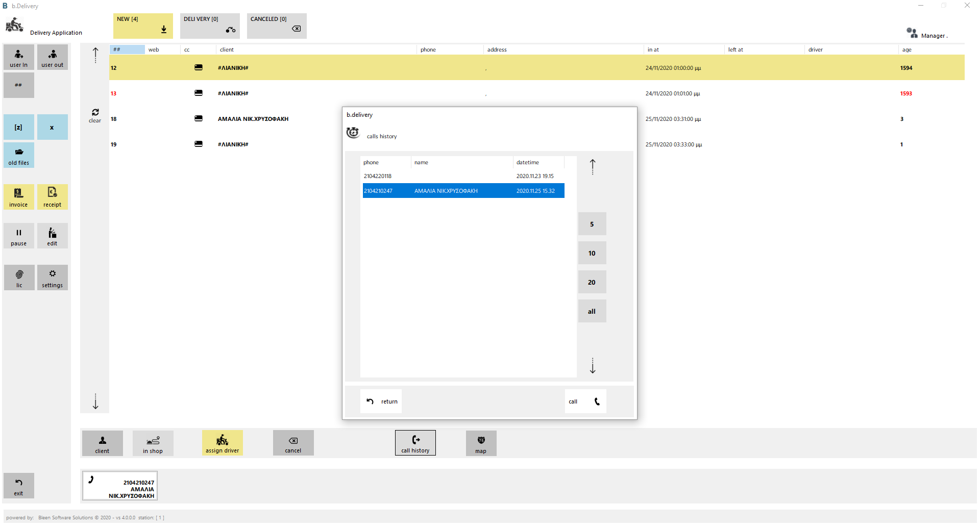The image size is (980, 529).
Task: Open the assign driver function
Action: coord(222,443)
